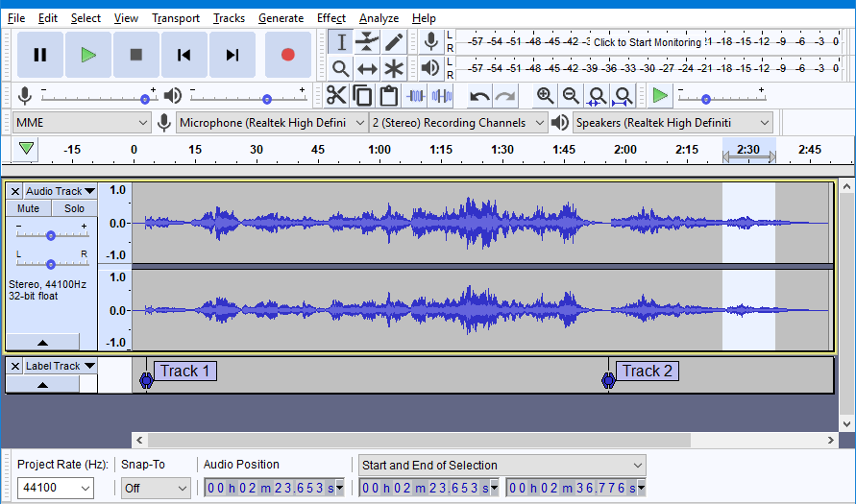856x504 pixels.
Task: Open the Analyze menu
Action: [379, 18]
